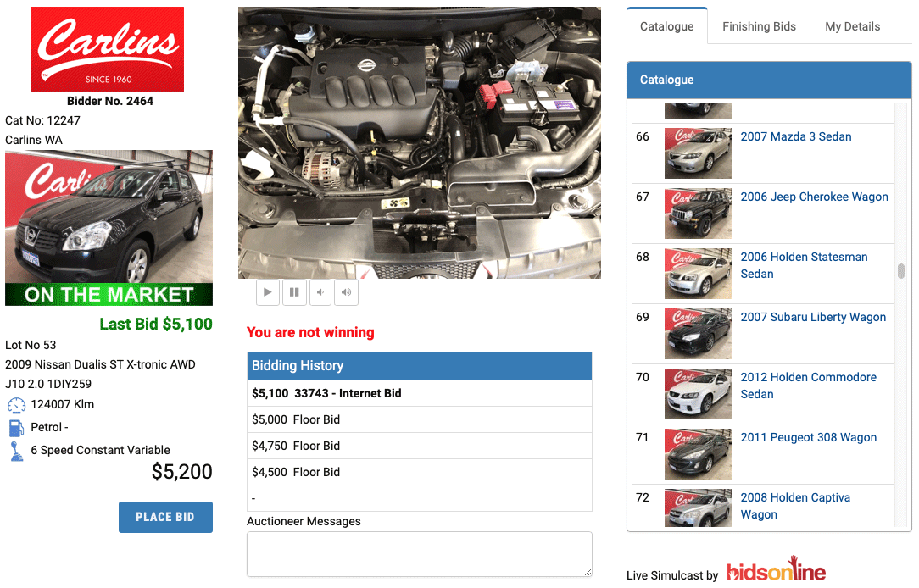Click the bidsonline logo
The width and height of the screenshot is (919, 588).
click(776, 571)
